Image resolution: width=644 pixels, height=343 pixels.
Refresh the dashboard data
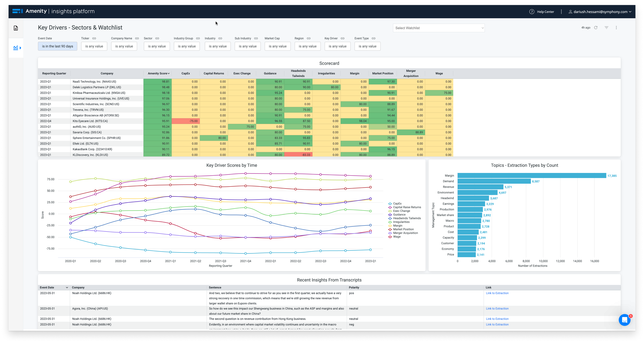pyautogui.click(x=596, y=28)
